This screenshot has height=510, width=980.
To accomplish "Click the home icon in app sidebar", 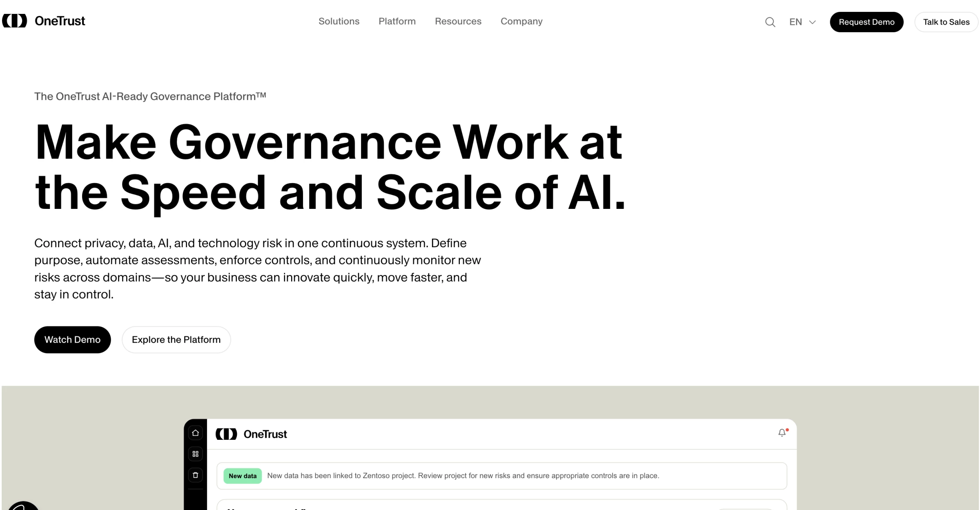I will [196, 433].
